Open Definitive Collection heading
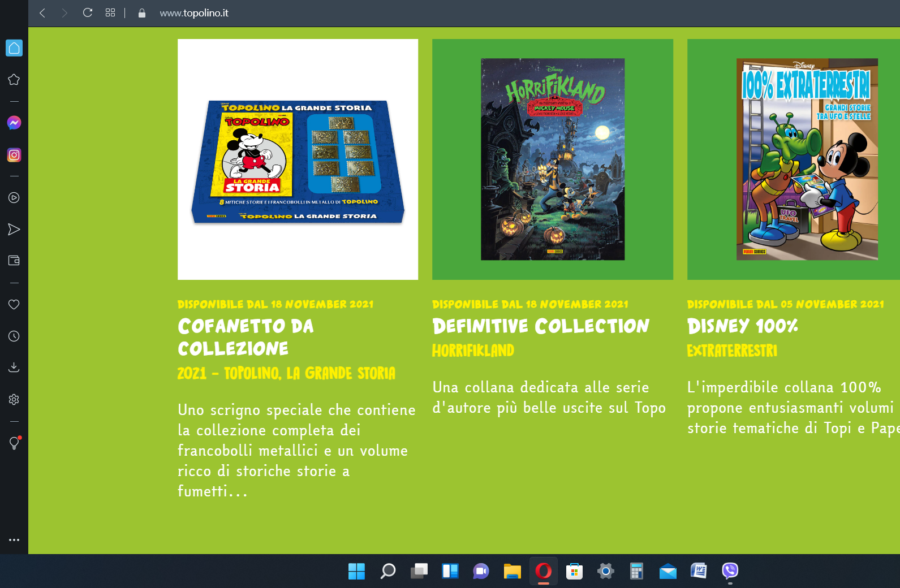 pyautogui.click(x=541, y=326)
